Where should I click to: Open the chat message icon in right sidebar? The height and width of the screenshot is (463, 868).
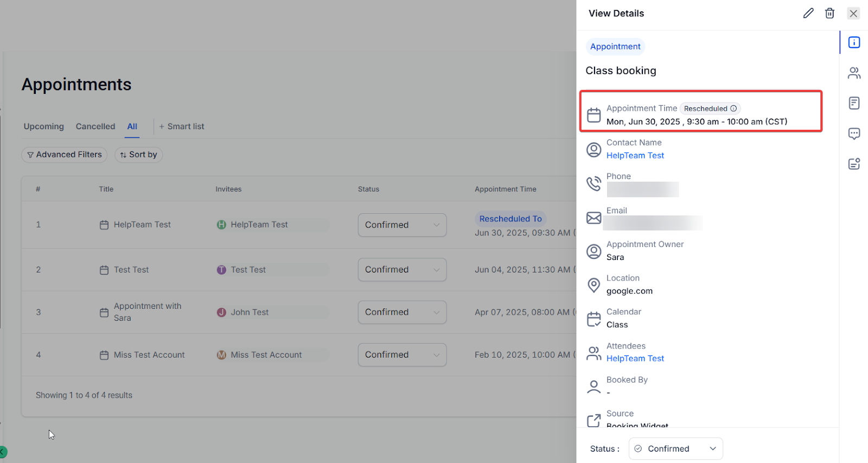[854, 134]
